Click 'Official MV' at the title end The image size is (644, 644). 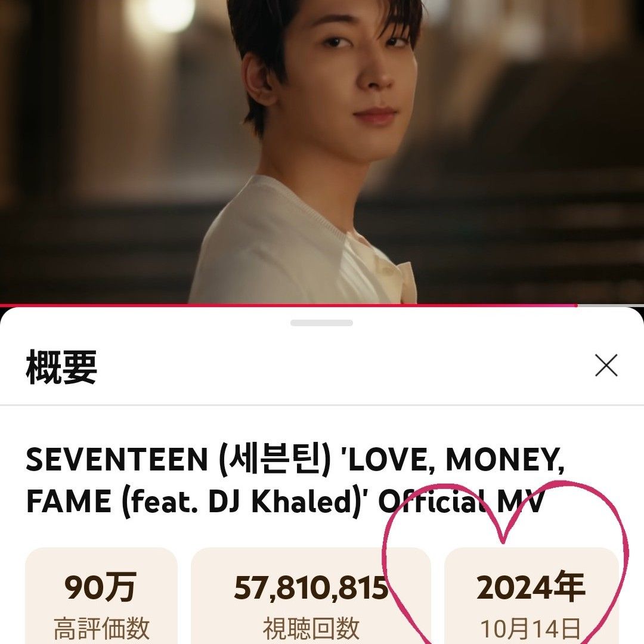461,502
